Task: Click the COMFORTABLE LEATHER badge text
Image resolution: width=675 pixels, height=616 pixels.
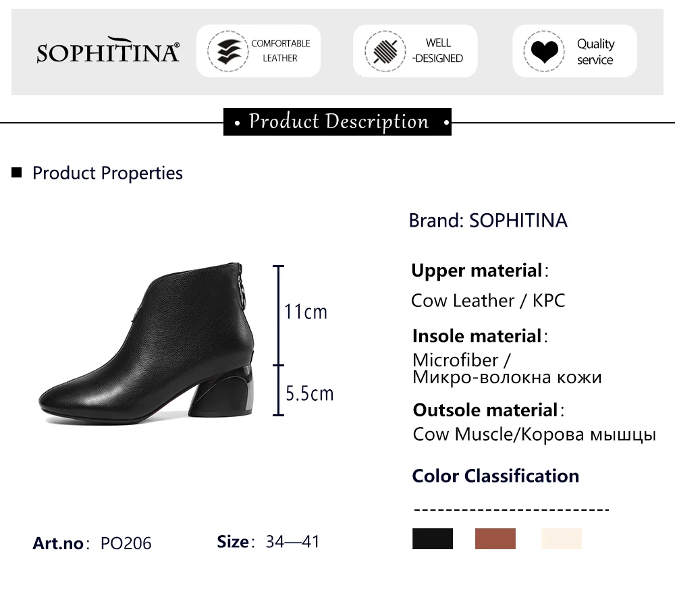Action: (281, 51)
